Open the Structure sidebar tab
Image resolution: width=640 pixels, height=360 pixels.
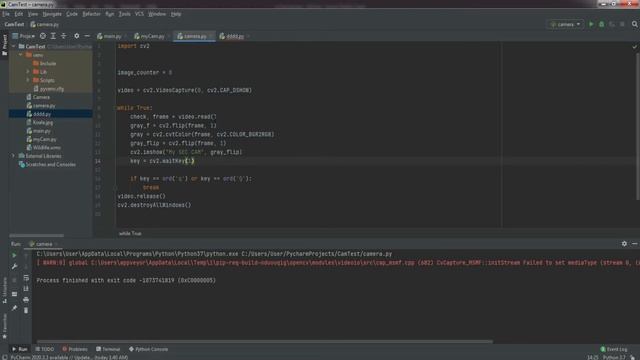click(x=4, y=290)
